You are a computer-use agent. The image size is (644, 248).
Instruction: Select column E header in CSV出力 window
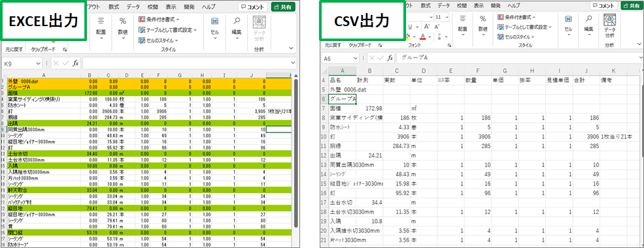450,71
